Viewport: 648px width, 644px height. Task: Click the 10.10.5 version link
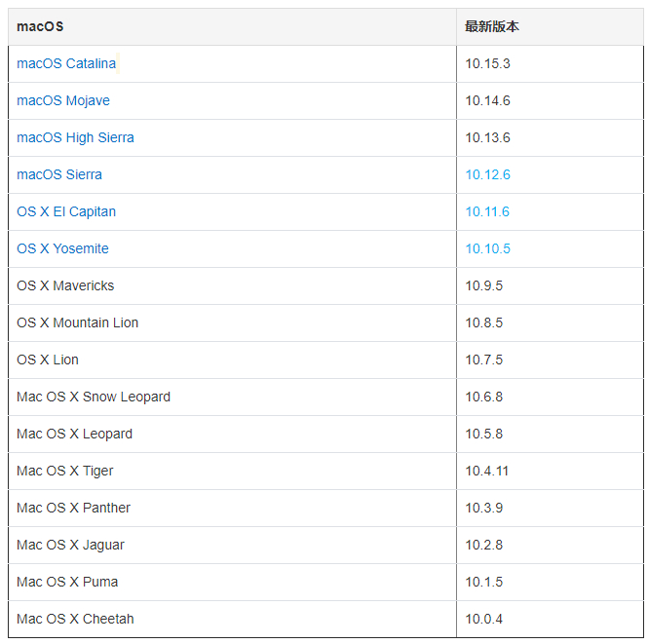[x=487, y=248]
